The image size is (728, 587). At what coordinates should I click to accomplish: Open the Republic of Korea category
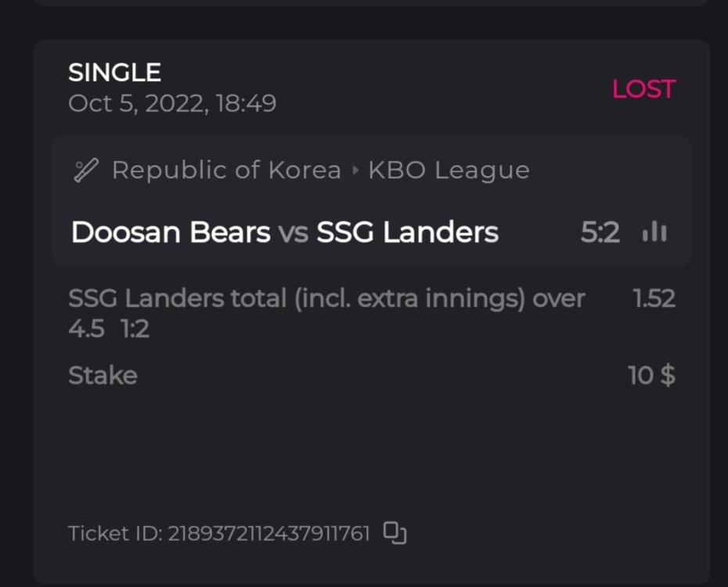pos(226,170)
